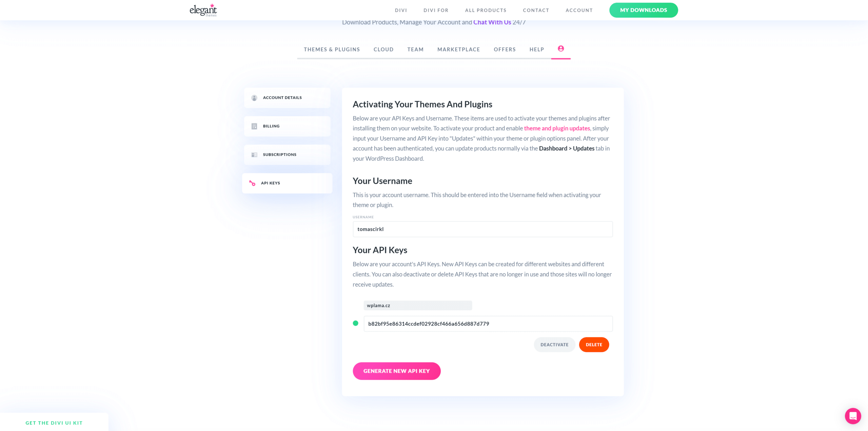This screenshot has height=431, width=868.
Task: Click the username input field
Action: point(483,229)
